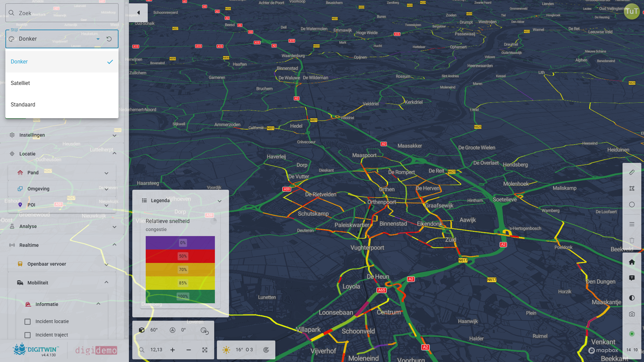The height and width of the screenshot is (362, 644).
Task: Click the home view icon
Action: [x=632, y=262]
